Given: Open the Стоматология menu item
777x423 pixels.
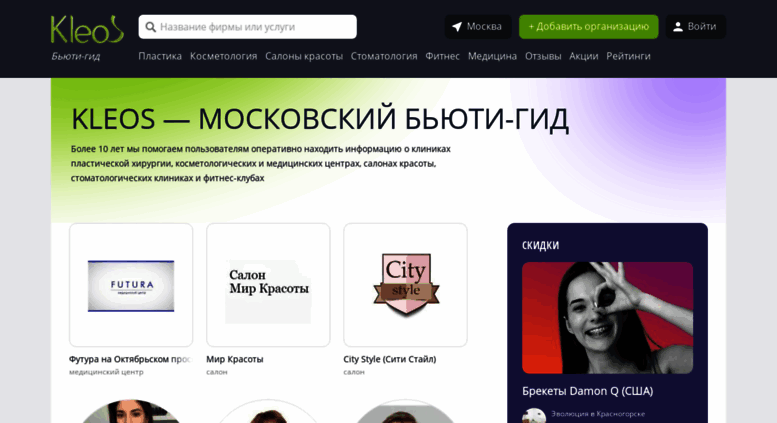Looking at the screenshot, I should (x=384, y=56).
